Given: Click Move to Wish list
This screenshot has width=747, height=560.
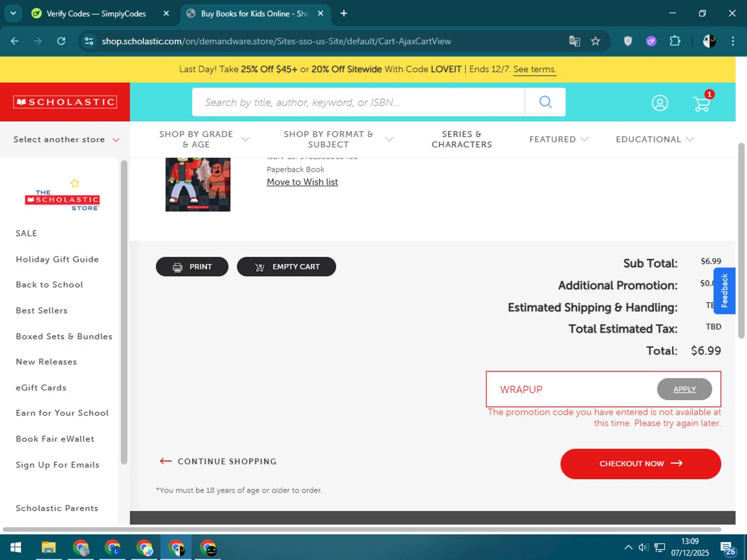Looking at the screenshot, I should click(x=302, y=182).
